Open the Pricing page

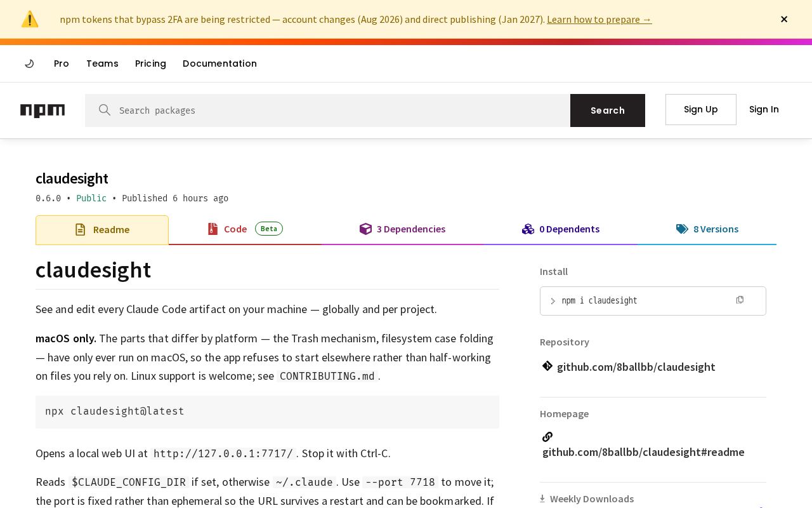[x=150, y=63]
